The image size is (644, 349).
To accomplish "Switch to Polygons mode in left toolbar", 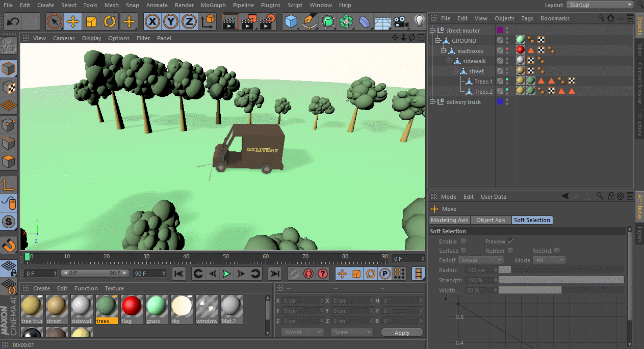I will (x=10, y=162).
